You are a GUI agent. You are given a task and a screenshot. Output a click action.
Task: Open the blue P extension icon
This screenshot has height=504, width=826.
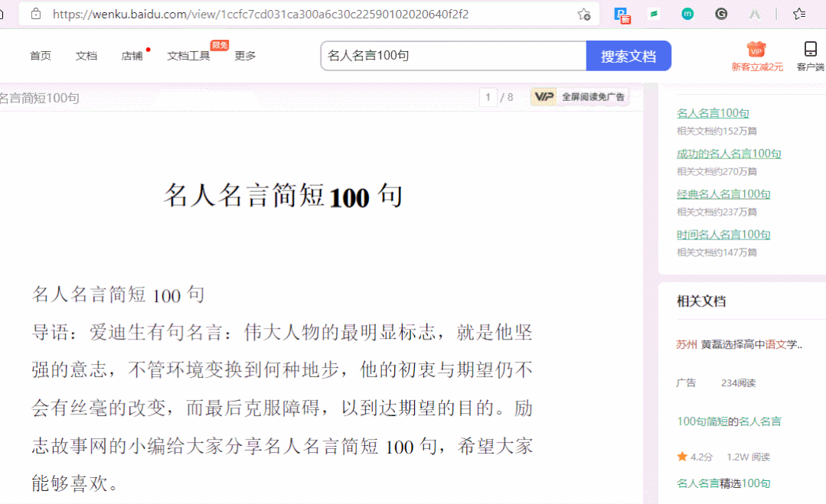click(622, 15)
